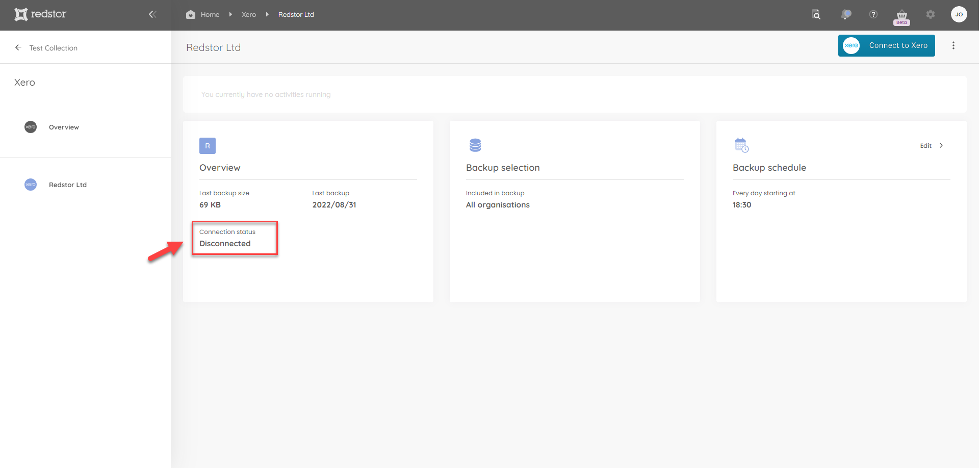Click the Overview card heading
The width and height of the screenshot is (980, 468).
point(220,168)
